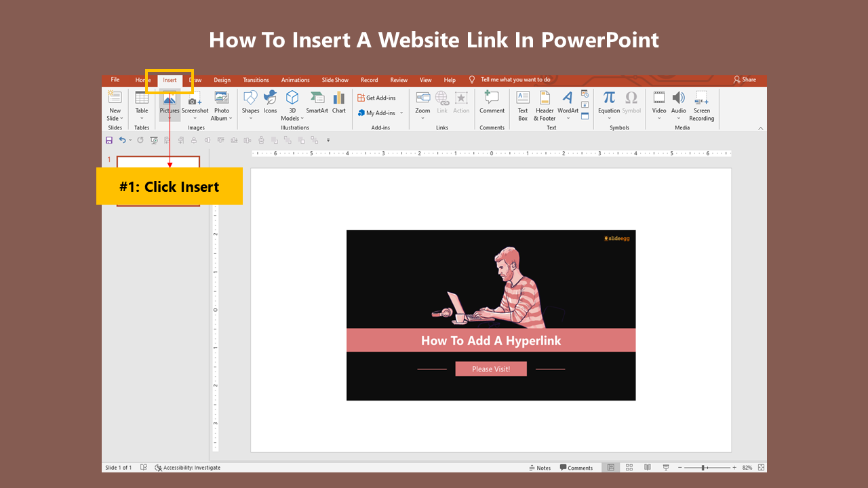The width and height of the screenshot is (868, 488).
Task: Switch to the Design tab
Action: tap(222, 80)
